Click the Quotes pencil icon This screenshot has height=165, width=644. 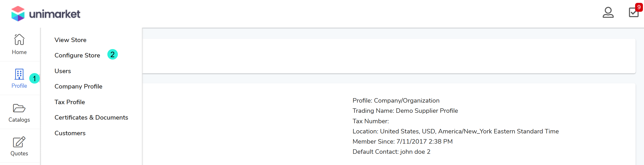click(19, 142)
